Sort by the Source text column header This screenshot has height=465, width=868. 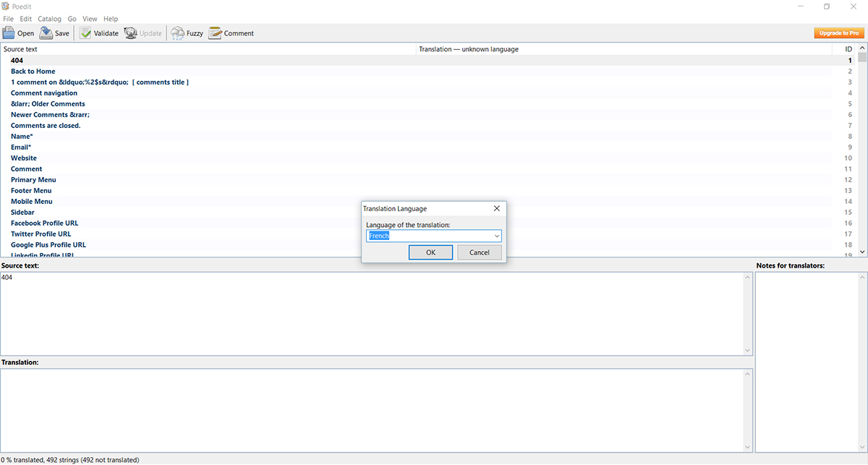[x=208, y=49]
